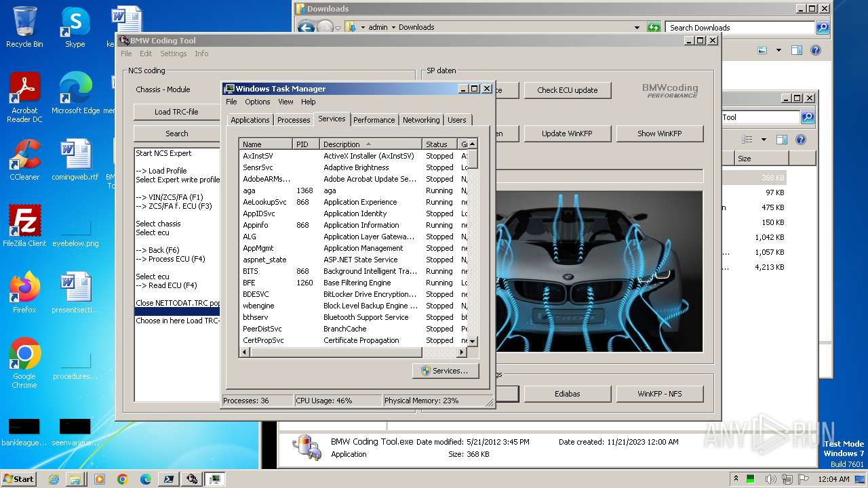Click the network icon in system tray
The image size is (868, 488).
coord(789,479)
